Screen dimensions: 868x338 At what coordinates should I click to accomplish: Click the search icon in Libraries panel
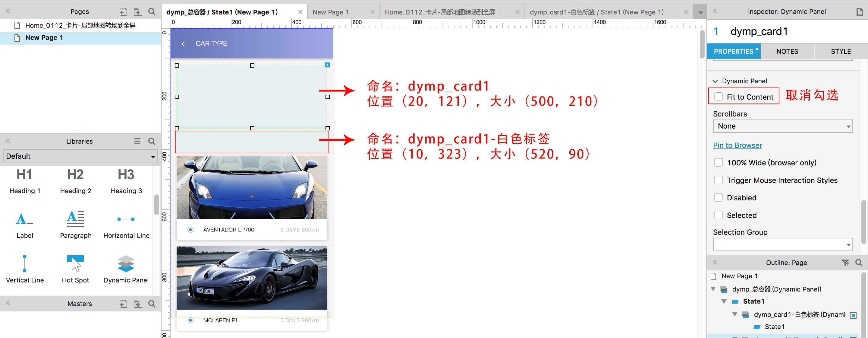[152, 141]
